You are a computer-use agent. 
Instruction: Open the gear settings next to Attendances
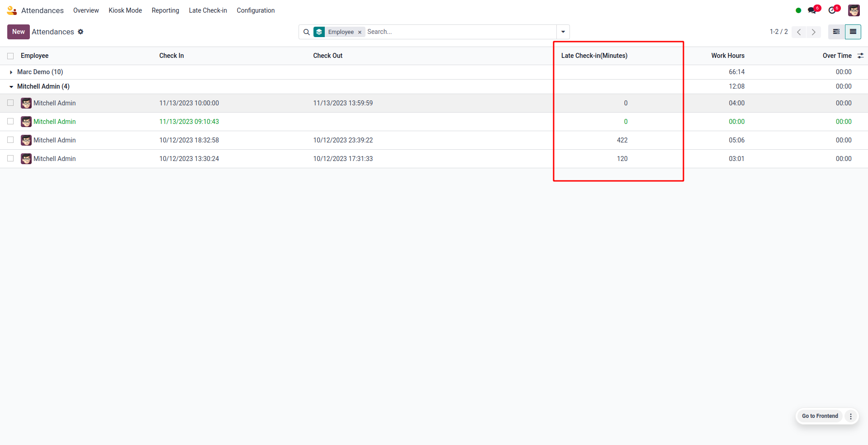coord(81,32)
